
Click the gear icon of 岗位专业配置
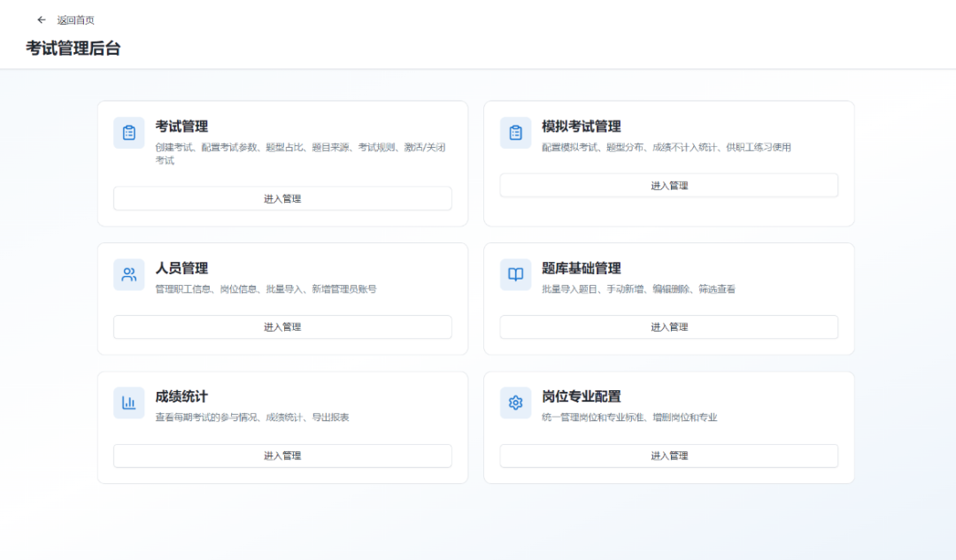(516, 403)
